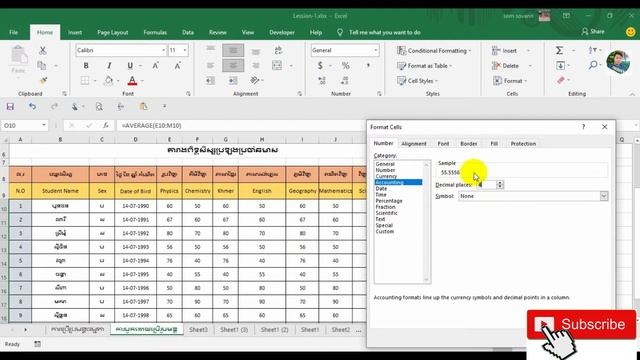This screenshot has height=360, width=640.
Task: Click the Format Cells help question mark
Action: click(x=583, y=127)
